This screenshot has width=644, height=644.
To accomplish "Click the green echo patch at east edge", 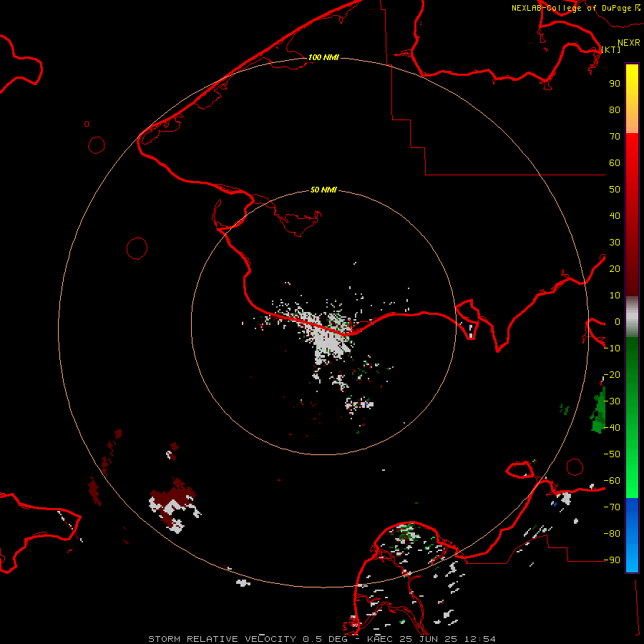I will (x=599, y=410).
